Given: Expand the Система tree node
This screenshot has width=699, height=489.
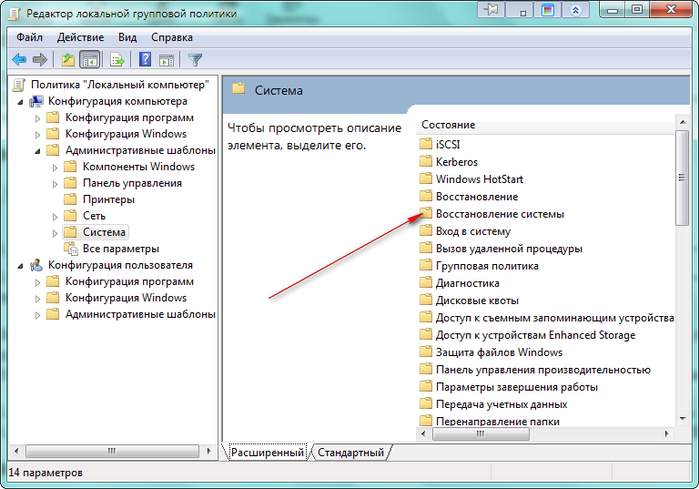Looking at the screenshot, I should 55,233.
